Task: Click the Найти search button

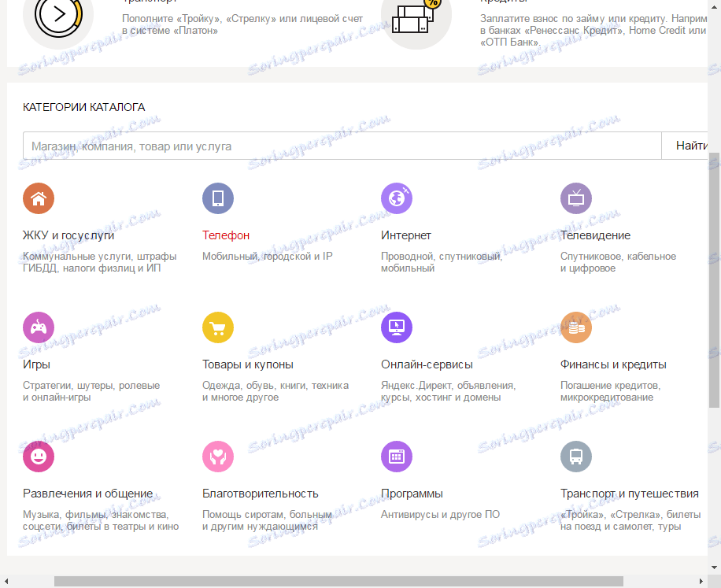Action: (685, 146)
